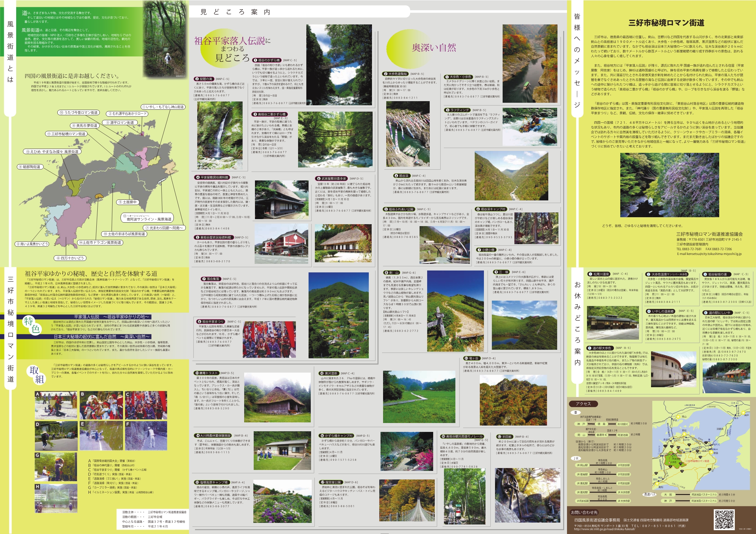Open activity photo labeled G

(x=56, y=467)
